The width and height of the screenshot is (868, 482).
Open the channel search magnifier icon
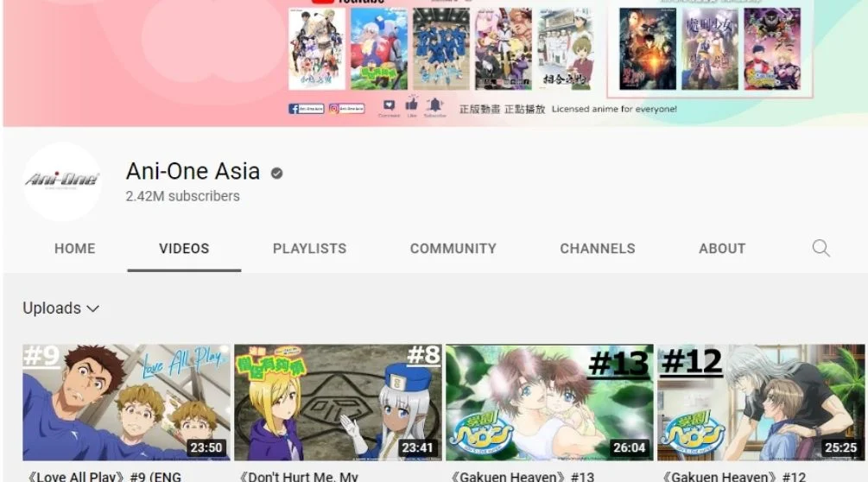pos(821,248)
